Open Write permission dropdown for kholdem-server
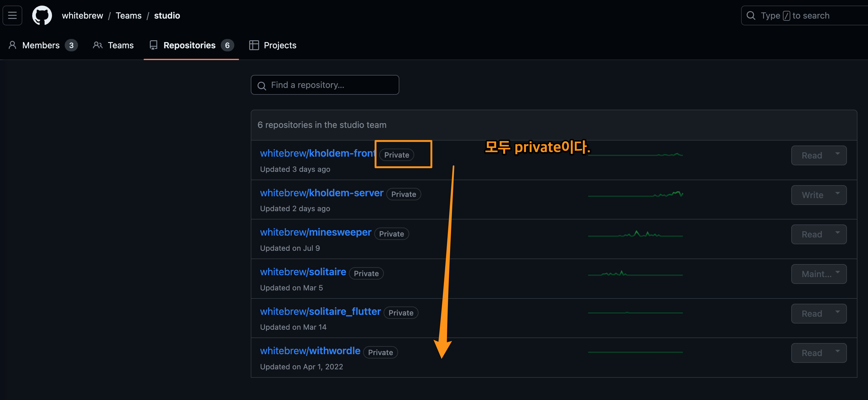Viewport: 868px width, 400px height. (818, 195)
